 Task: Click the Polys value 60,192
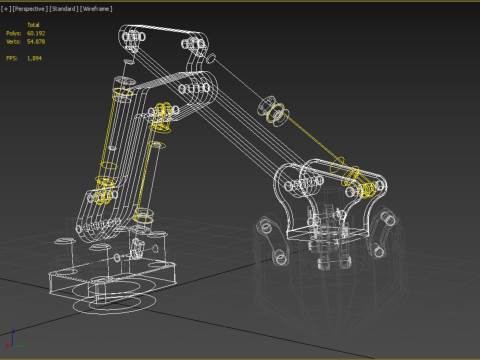coord(36,33)
